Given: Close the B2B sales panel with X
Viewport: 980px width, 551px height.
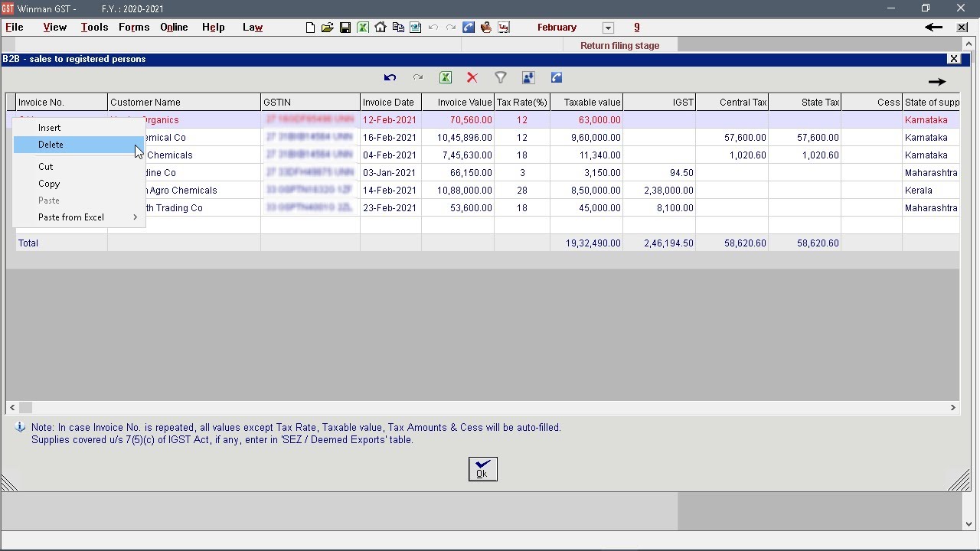Looking at the screenshot, I should click(x=954, y=58).
